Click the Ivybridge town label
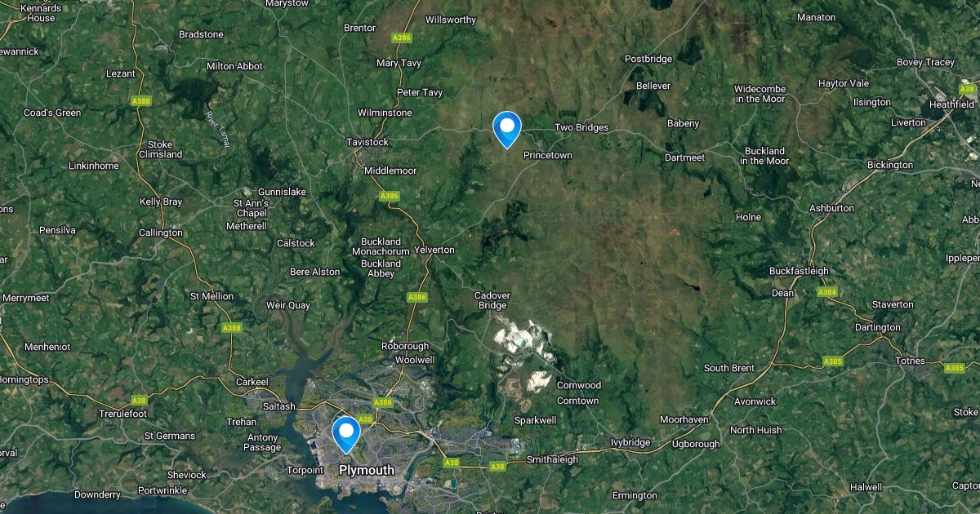 [630, 442]
